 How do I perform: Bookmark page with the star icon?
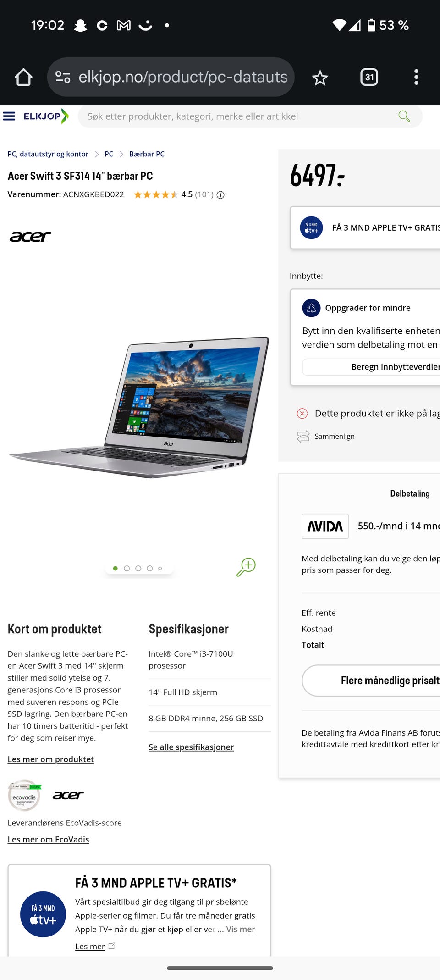coord(320,78)
